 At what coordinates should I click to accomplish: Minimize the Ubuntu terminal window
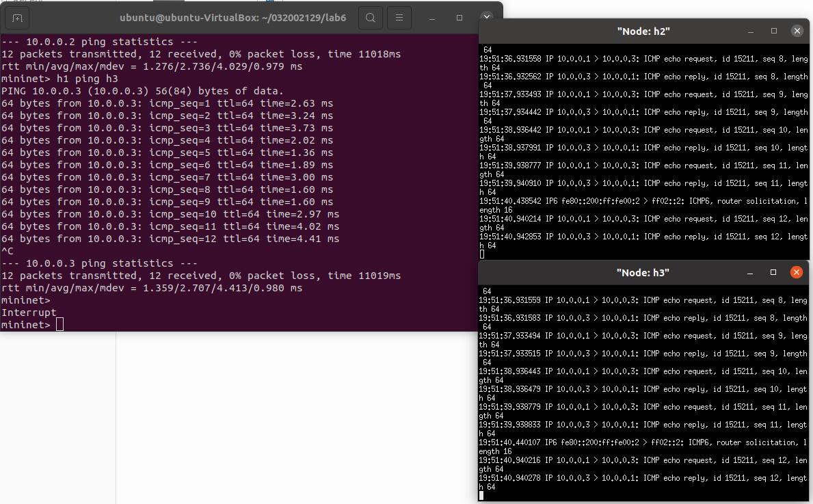(x=432, y=18)
